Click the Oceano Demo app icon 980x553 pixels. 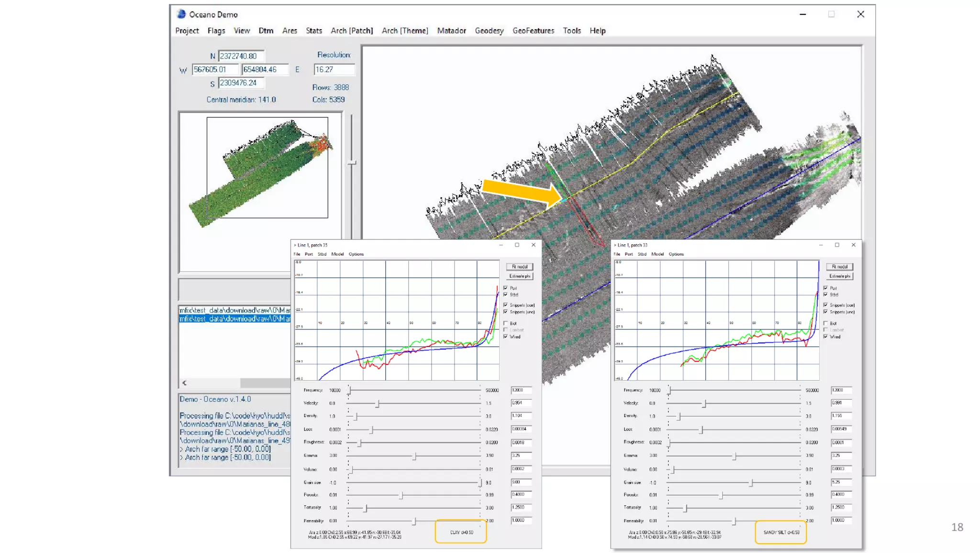181,14
